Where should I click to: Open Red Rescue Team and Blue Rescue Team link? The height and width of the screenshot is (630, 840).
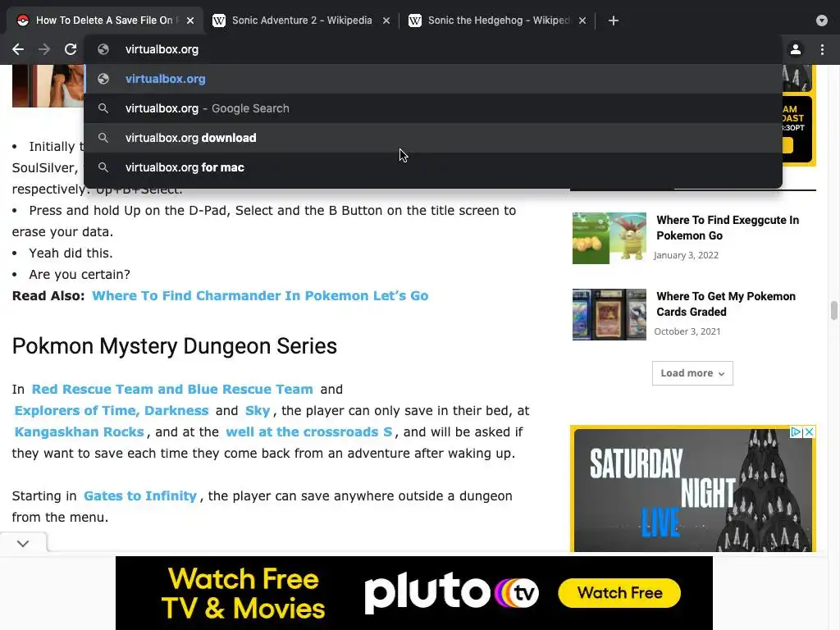[172, 389]
